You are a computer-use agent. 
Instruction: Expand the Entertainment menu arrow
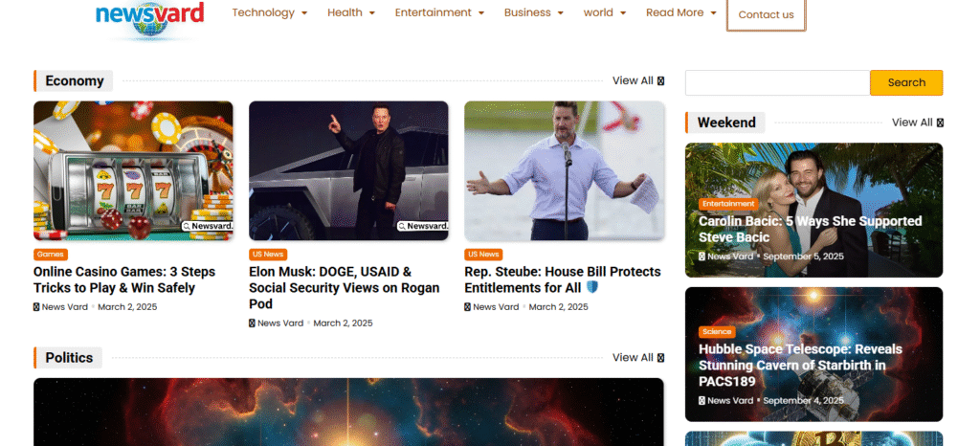tap(481, 13)
